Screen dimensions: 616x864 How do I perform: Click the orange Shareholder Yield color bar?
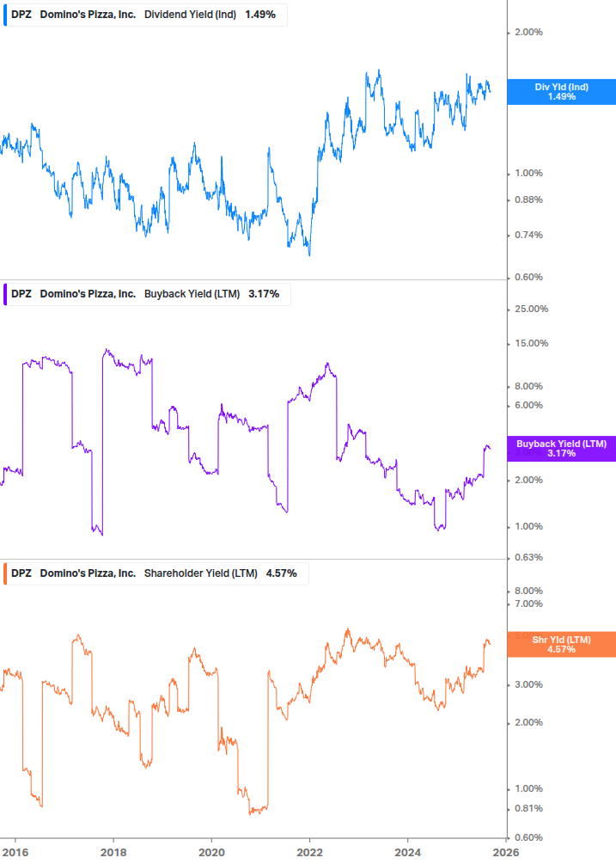(x=5, y=573)
